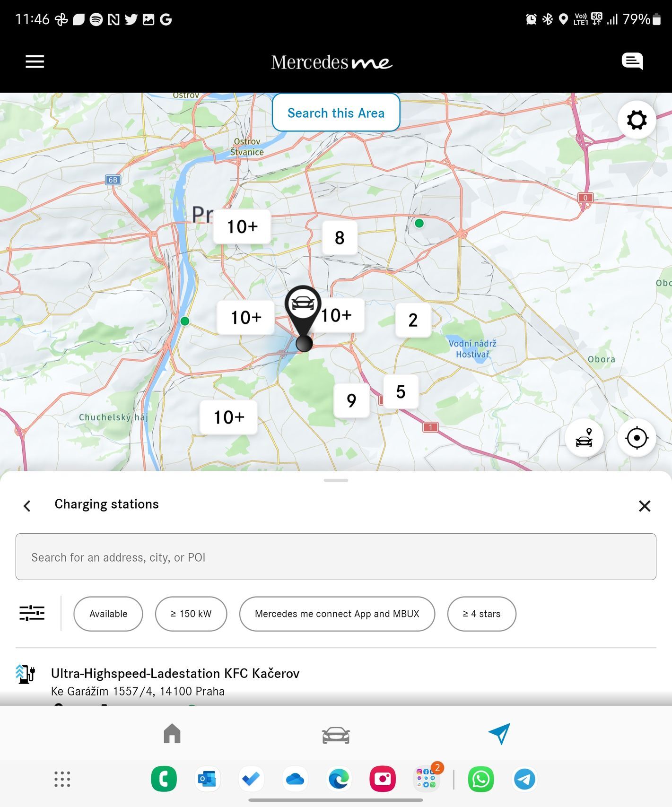Tap the car pin marker on map
This screenshot has height=807, width=672.
point(303,305)
